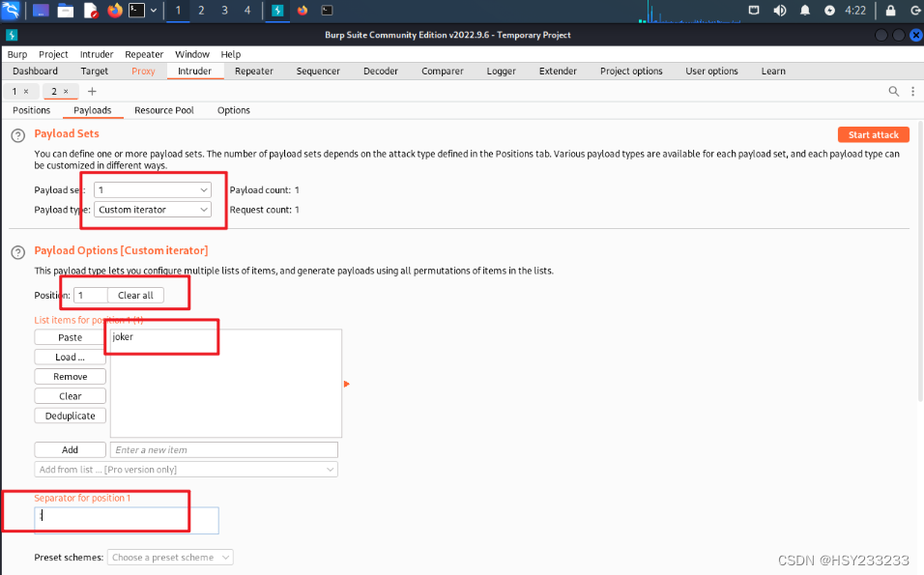The image size is (924, 575).
Task: Open the file manager panel icon
Action: 66,11
